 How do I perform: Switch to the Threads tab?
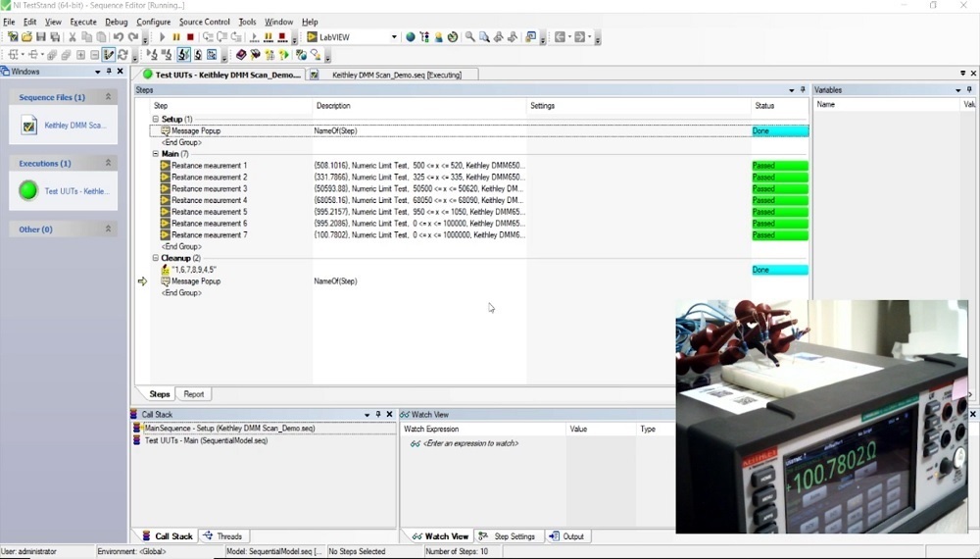[223, 535]
